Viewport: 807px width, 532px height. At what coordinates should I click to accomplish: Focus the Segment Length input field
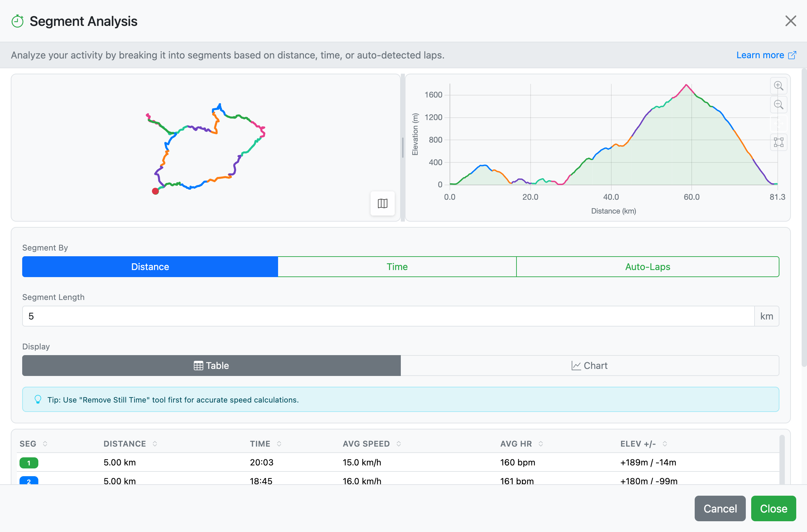pos(388,316)
